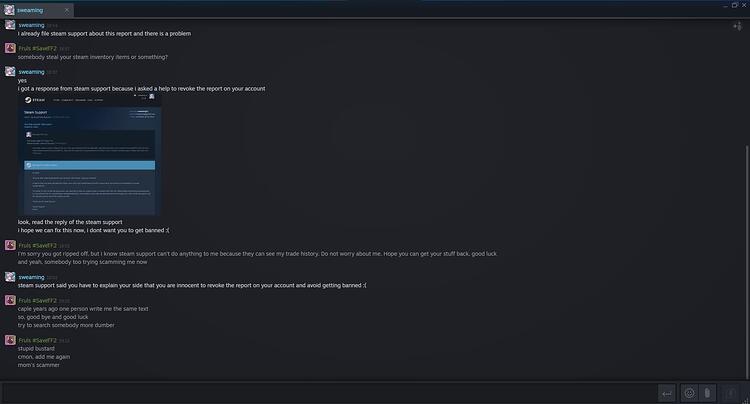Click the sweaming username in first message

click(32, 25)
